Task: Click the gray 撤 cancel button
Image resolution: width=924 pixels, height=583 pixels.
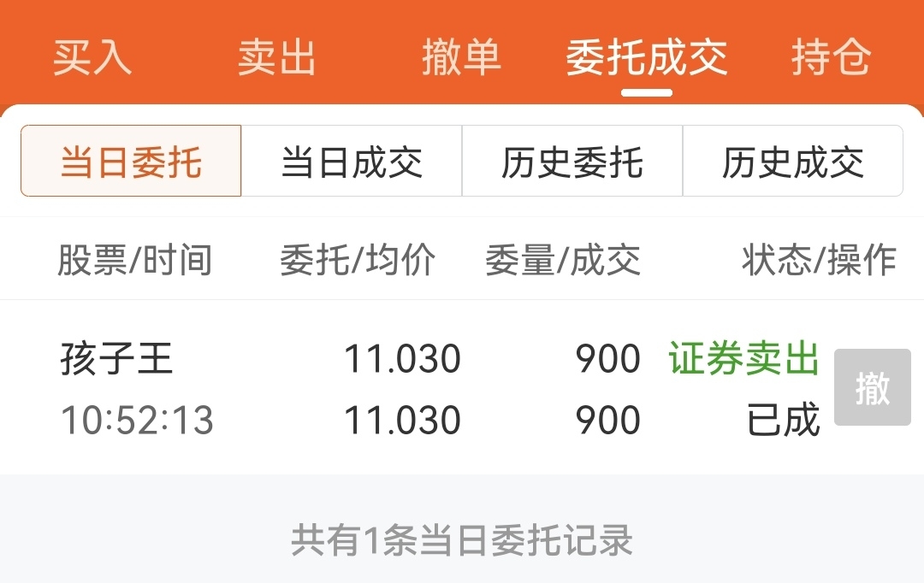Action: coord(872,387)
